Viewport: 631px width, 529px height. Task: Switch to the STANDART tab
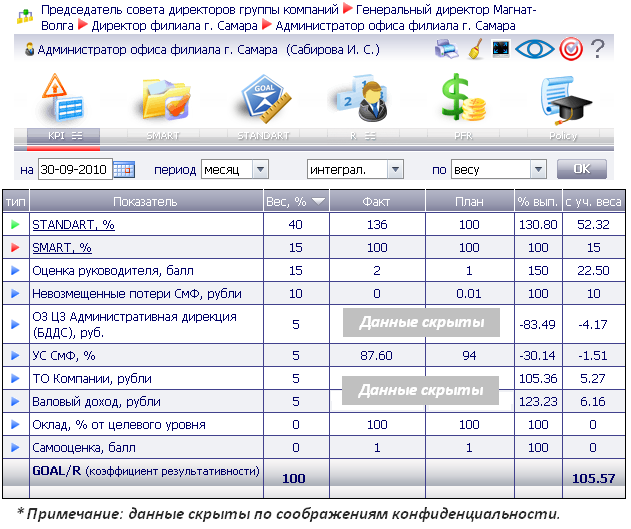(x=263, y=136)
